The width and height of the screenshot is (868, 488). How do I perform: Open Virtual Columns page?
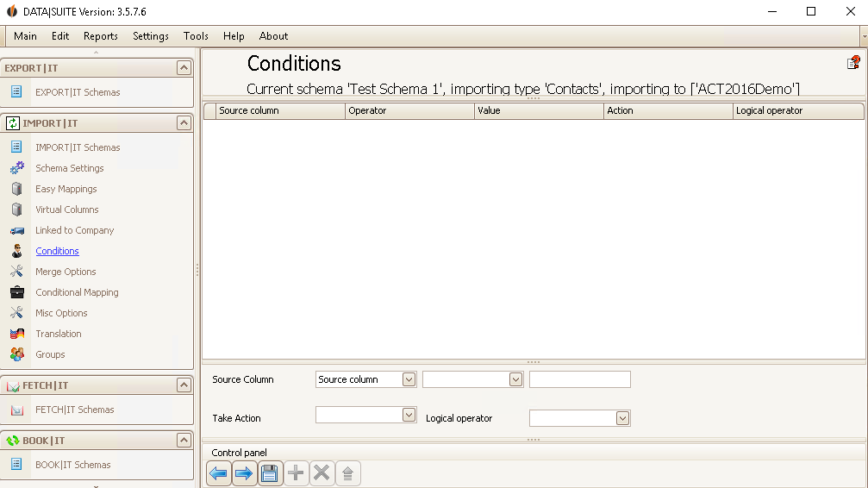pyautogui.click(x=67, y=210)
